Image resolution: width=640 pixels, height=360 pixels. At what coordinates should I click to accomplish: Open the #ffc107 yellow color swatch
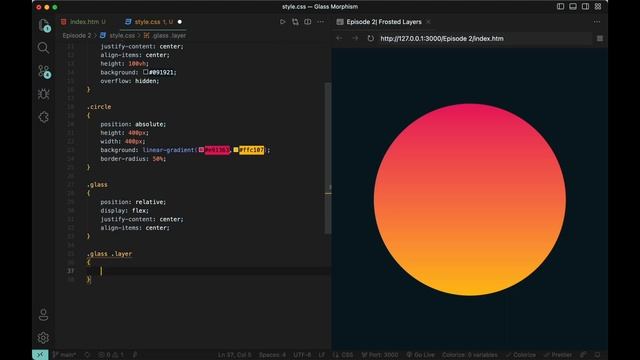(236, 150)
